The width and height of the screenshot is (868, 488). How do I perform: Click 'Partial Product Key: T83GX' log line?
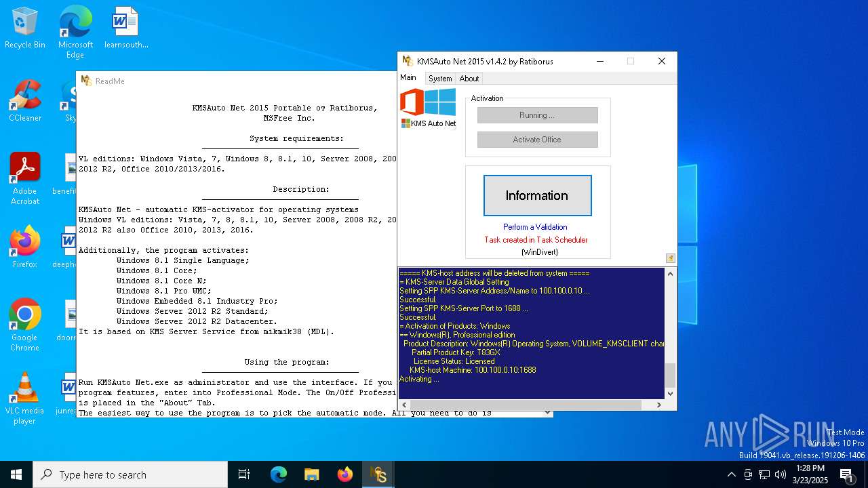click(456, 352)
